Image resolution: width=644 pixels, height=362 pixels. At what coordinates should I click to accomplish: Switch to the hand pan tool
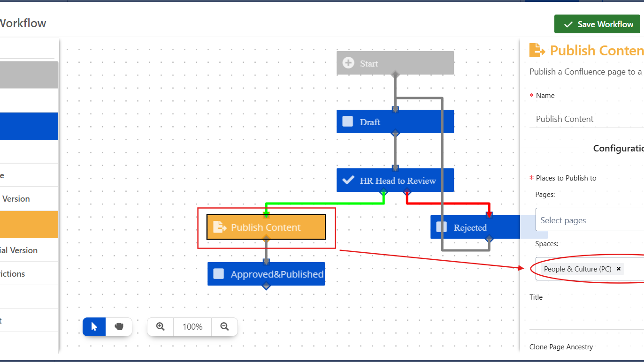(x=119, y=327)
